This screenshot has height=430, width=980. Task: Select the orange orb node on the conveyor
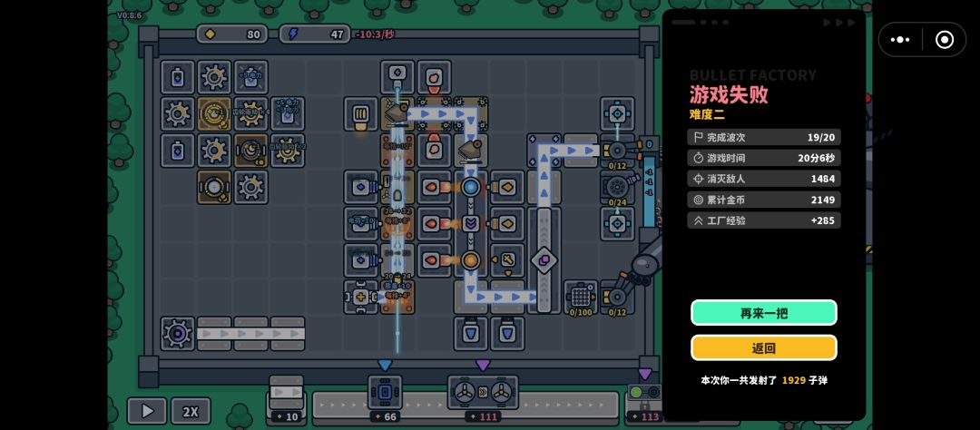(x=471, y=260)
